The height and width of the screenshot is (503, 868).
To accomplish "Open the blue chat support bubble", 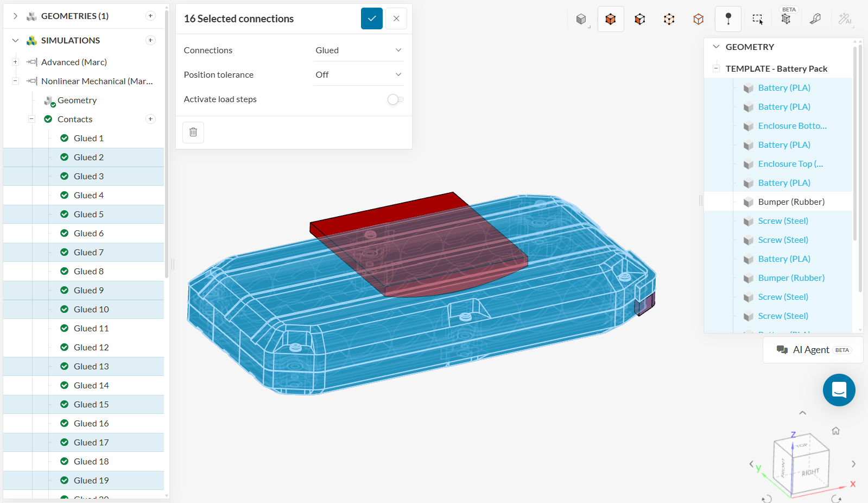I will (839, 390).
